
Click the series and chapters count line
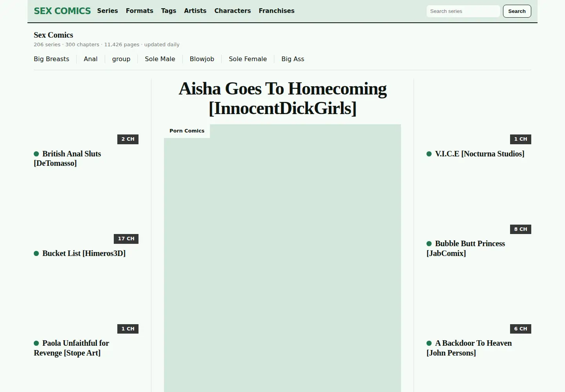coord(107,44)
